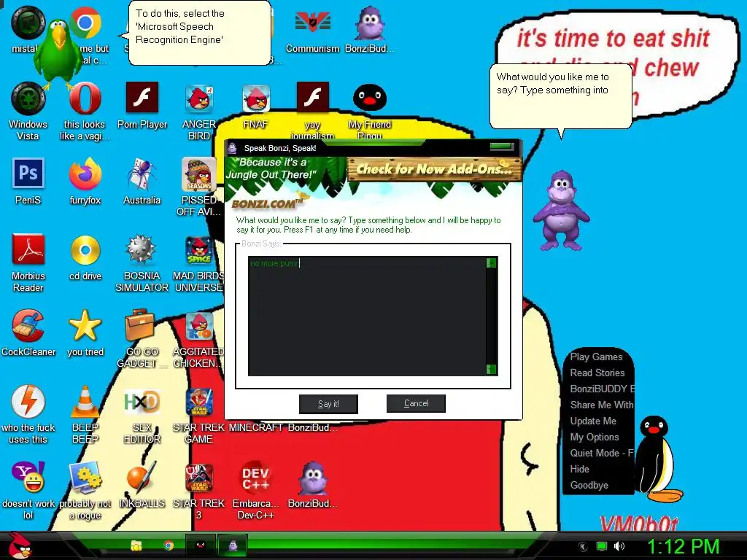Launch the BOSNIA SIMULATOR mine icon
The height and width of the screenshot is (560, 747).
click(141, 249)
